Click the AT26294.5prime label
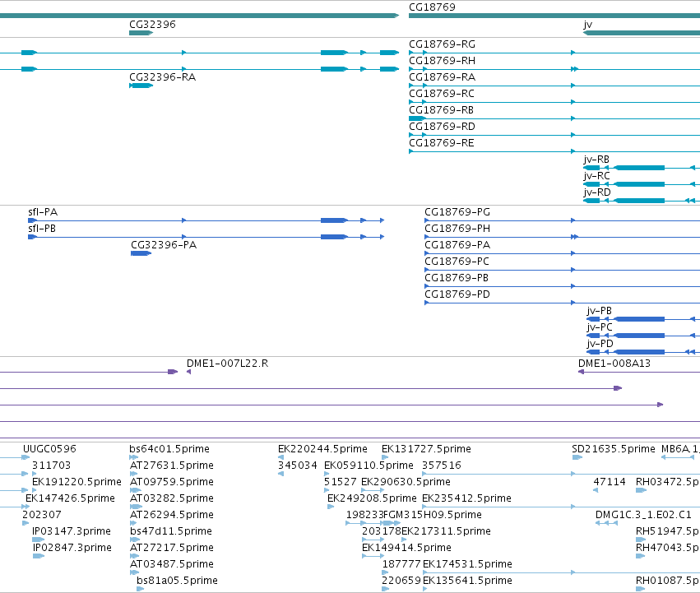 coord(172,516)
